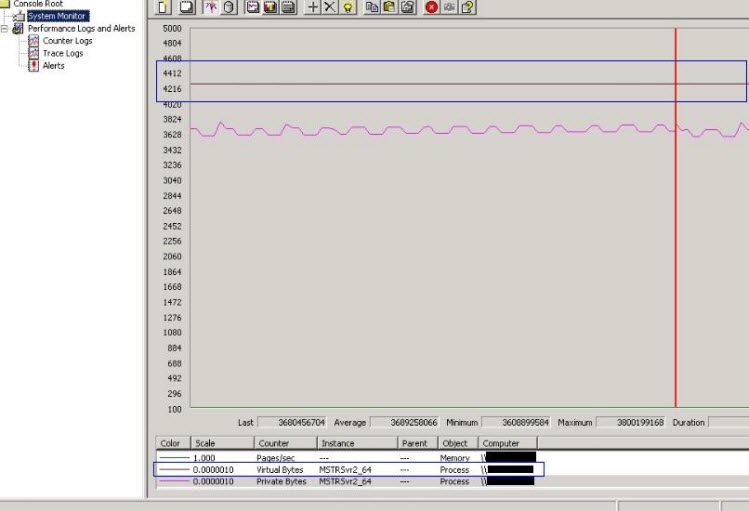Sort by the Instance column header
Image resolution: width=749 pixels, height=511 pixels.
(x=357, y=443)
